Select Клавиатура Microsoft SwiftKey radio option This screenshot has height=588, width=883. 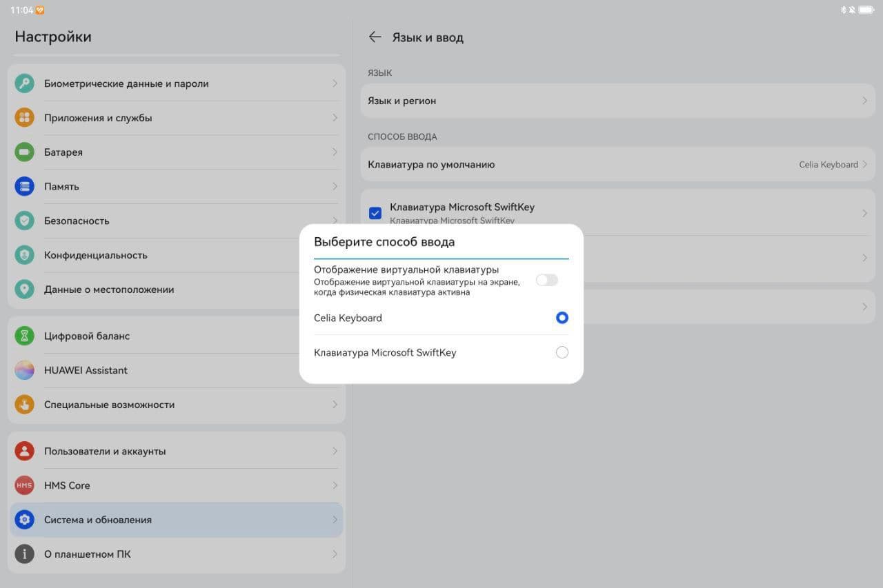pyautogui.click(x=562, y=352)
